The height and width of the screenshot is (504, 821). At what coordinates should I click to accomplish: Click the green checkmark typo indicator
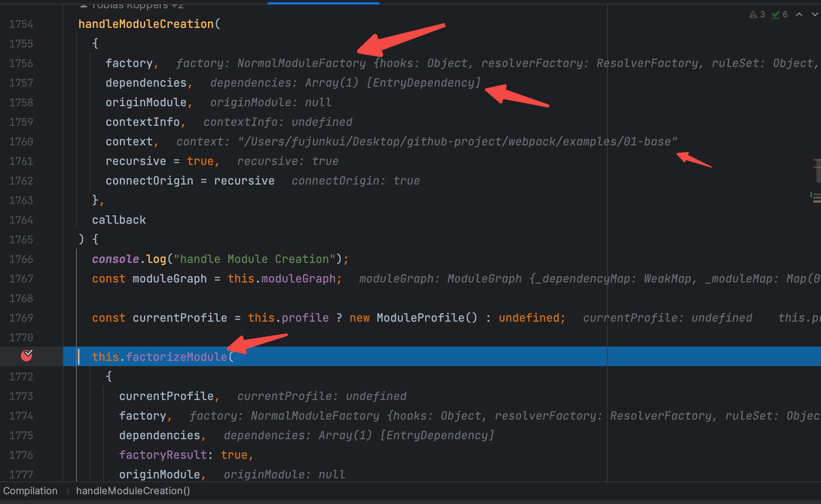pos(776,15)
